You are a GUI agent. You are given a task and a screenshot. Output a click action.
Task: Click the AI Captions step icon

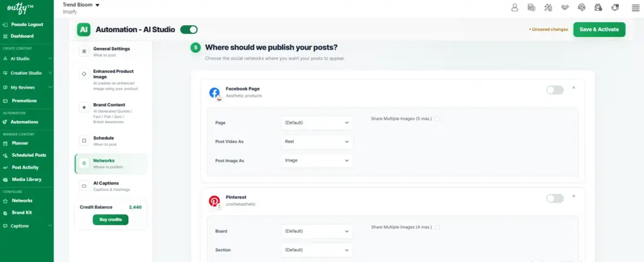pyautogui.click(x=84, y=186)
